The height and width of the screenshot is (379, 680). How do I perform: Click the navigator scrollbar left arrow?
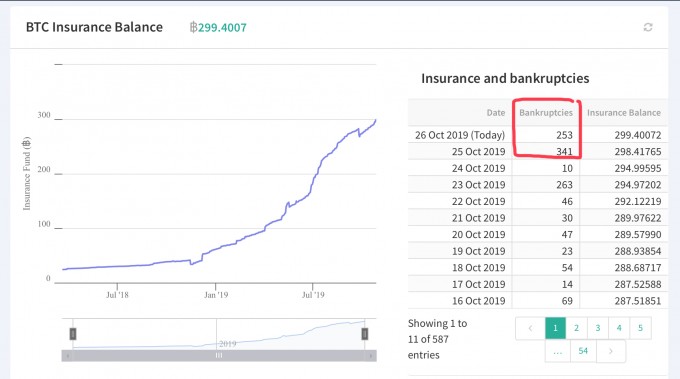click(x=67, y=356)
